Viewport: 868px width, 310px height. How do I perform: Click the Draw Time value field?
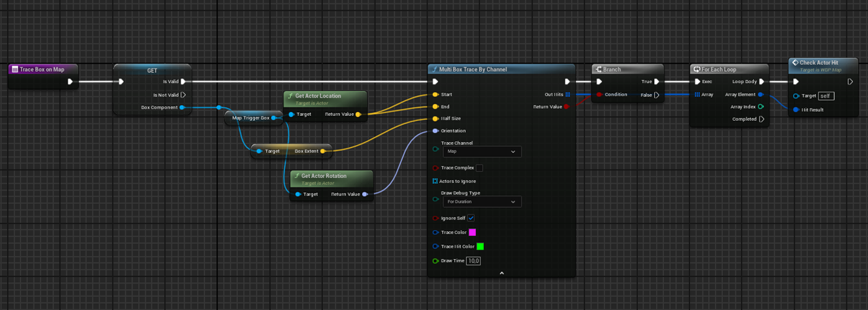[474, 261]
